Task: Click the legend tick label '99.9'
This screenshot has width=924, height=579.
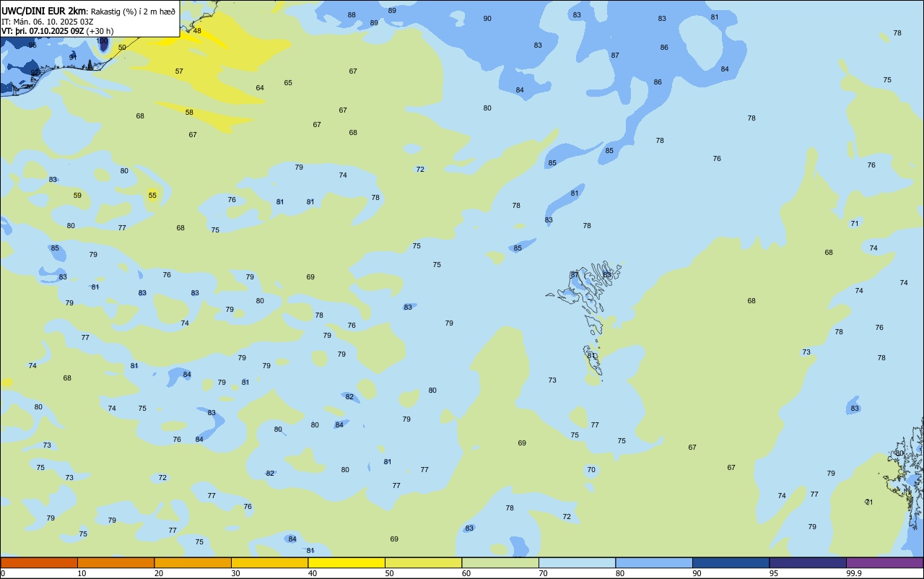Action: click(853, 573)
